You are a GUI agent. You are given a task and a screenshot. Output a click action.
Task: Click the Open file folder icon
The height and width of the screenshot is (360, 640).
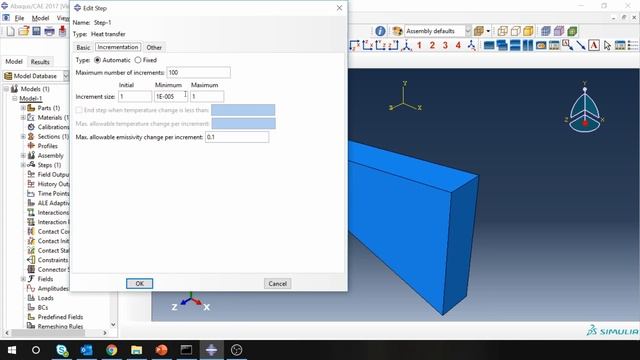coord(24,31)
